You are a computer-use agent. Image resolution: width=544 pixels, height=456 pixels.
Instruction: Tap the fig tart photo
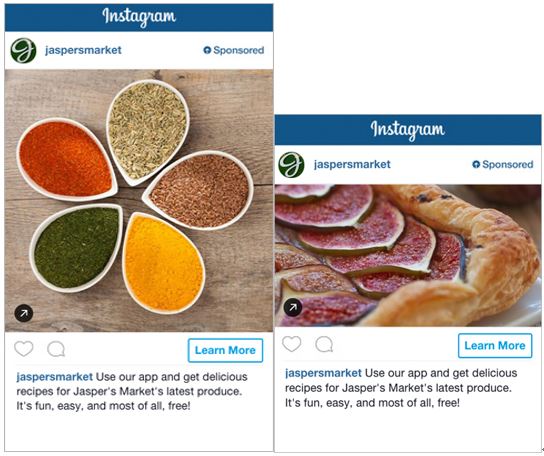point(408,255)
